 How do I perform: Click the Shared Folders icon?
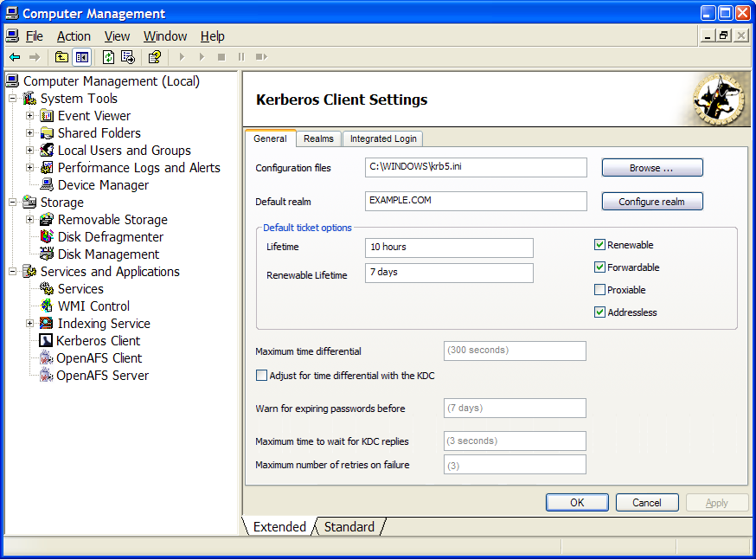click(x=47, y=132)
